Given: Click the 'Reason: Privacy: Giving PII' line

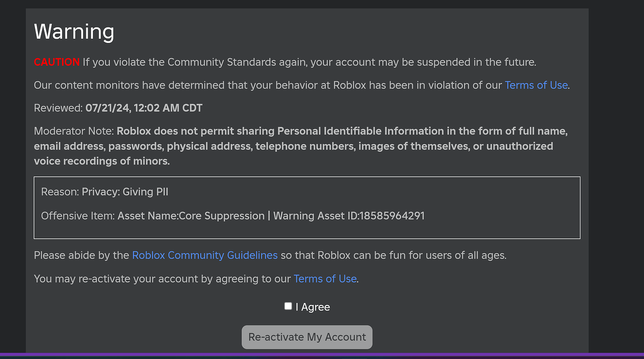Looking at the screenshot, I should click(x=105, y=192).
